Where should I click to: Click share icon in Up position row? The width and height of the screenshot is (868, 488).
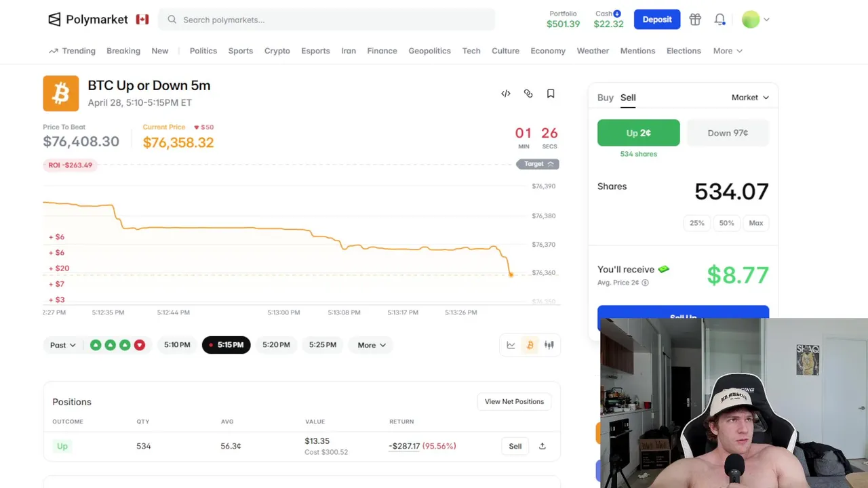pyautogui.click(x=542, y=446)
